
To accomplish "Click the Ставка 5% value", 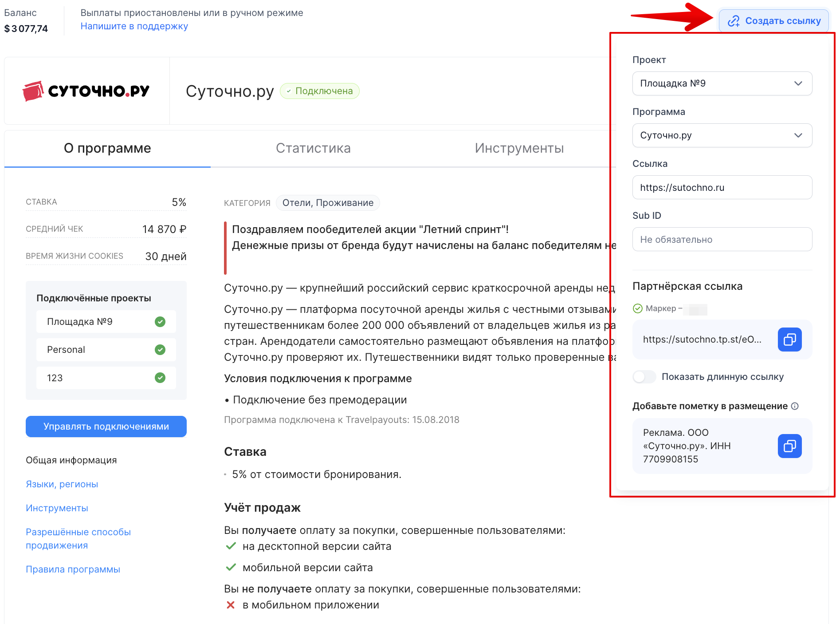I will pyautogui.click(x=179, y=202).
